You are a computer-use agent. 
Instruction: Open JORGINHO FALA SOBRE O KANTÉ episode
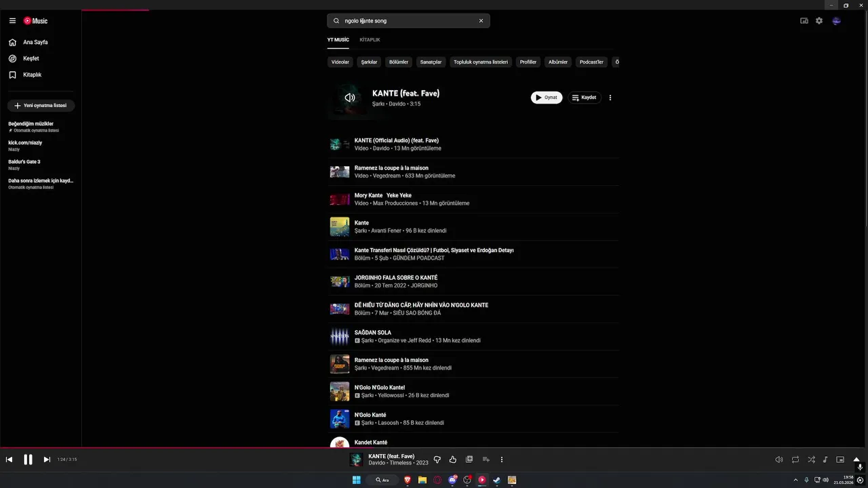click(x=473, y=281)
